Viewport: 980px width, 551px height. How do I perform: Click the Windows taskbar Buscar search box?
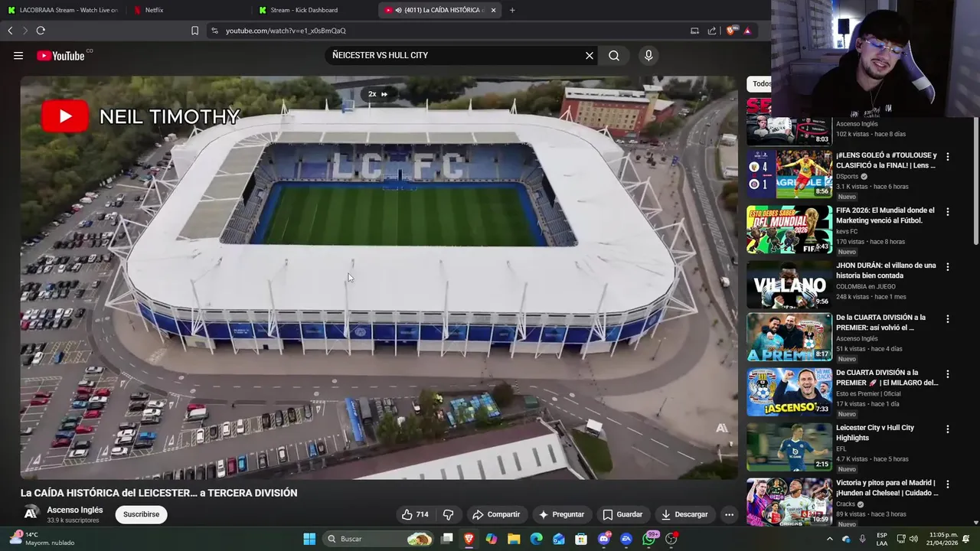(x=378, y=539)
